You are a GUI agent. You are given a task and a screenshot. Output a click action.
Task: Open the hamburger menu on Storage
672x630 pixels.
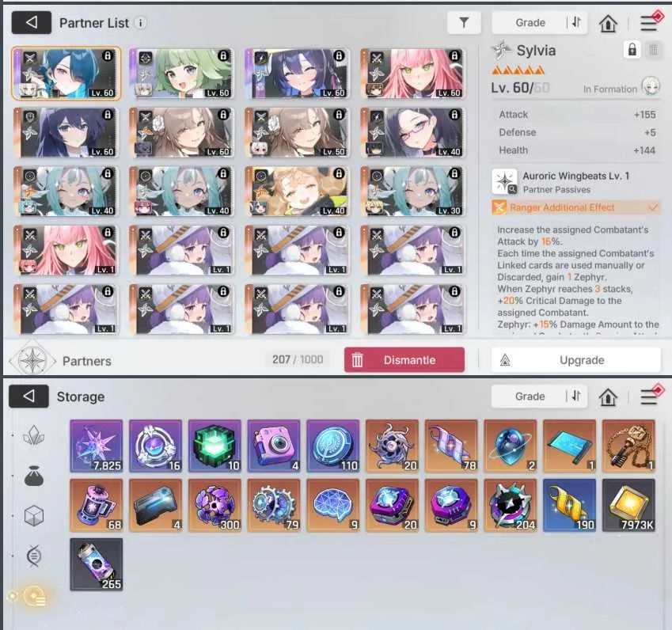pos(649,397)
